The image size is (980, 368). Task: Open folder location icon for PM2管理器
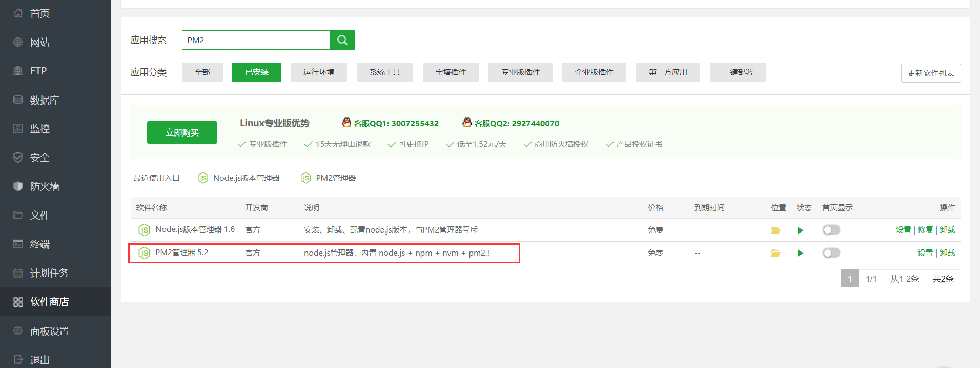pyautogui.click(x=775, y=253)
